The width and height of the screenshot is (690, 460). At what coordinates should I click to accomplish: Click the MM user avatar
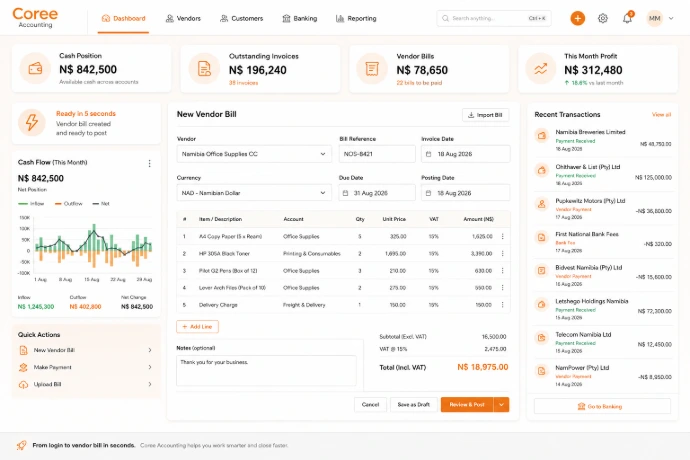coord(654,18)
